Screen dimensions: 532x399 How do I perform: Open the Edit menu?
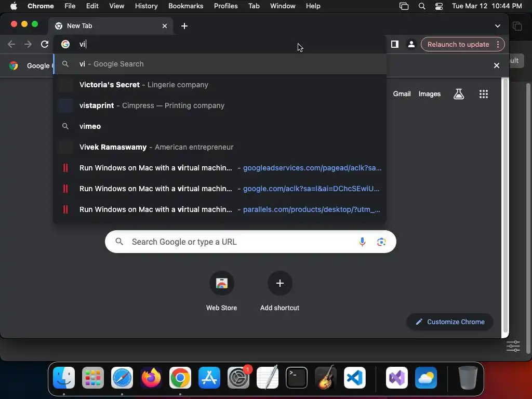tap(92, 6)
